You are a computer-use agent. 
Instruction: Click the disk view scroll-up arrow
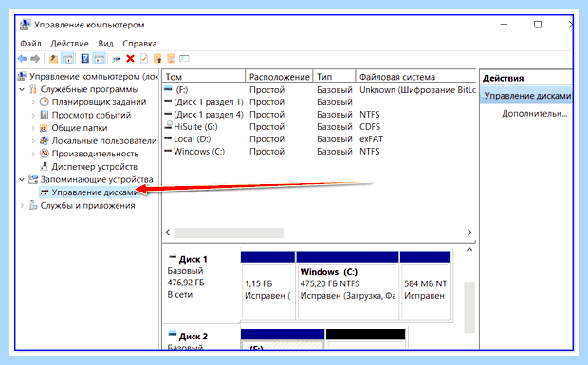pyautogui.click(x=469, y=250)
